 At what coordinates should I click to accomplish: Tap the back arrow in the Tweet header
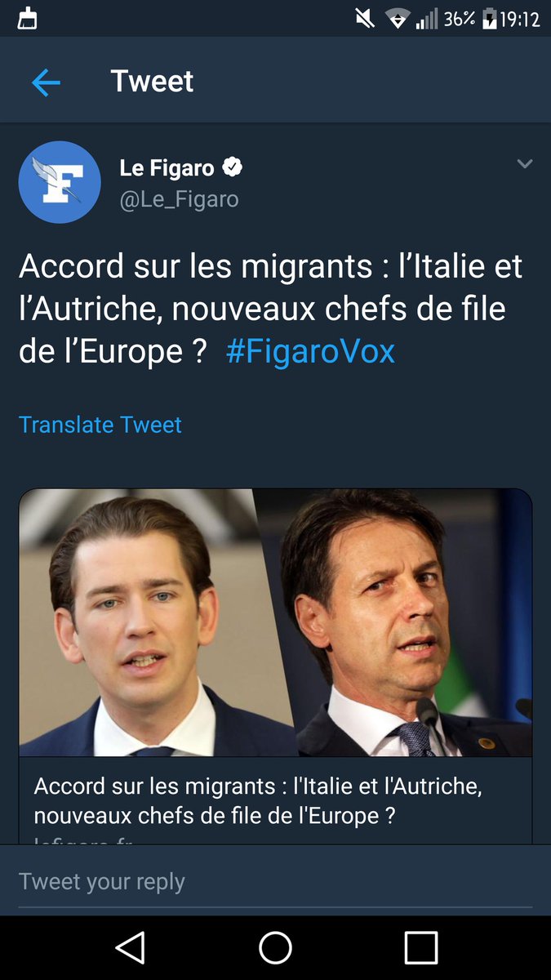pos(46,82)
